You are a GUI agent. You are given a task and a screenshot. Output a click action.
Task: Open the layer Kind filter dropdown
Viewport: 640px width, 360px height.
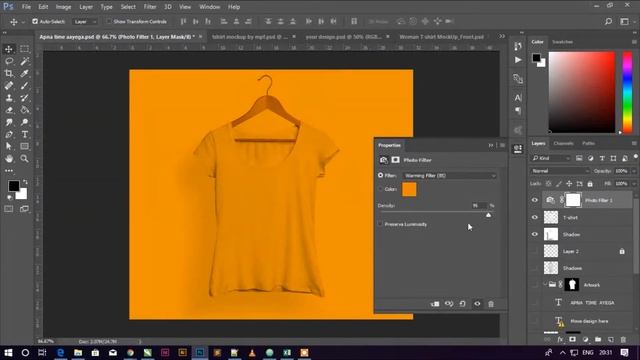click(x=551, y=158)
